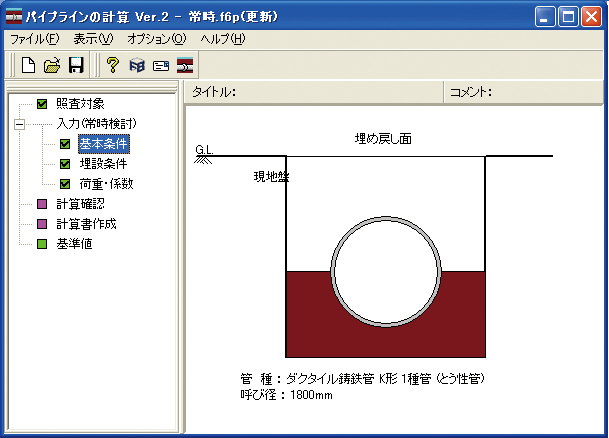Click the purple square beside 計算確認
Image resolution: width=609 pixels, height=438 pixels.
42,204
